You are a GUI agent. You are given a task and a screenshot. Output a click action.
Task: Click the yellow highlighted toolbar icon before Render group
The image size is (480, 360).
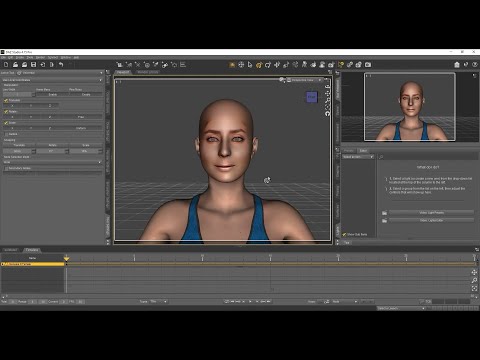click(341, 65)
